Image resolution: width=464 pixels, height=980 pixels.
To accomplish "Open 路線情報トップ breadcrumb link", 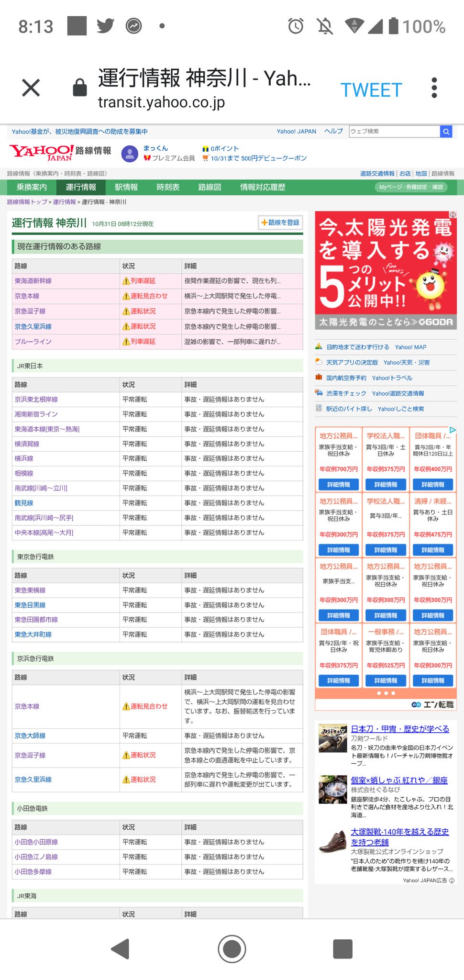I will (27, 202).
